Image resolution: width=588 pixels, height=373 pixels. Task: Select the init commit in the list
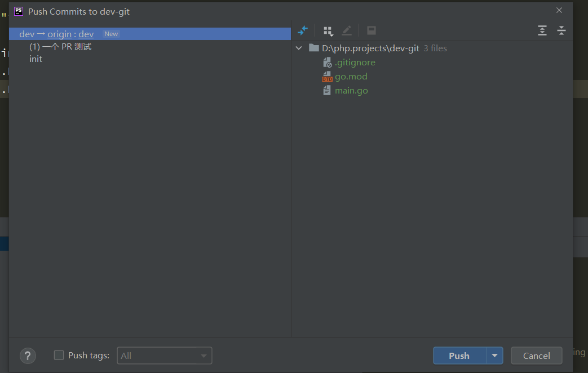36,59
